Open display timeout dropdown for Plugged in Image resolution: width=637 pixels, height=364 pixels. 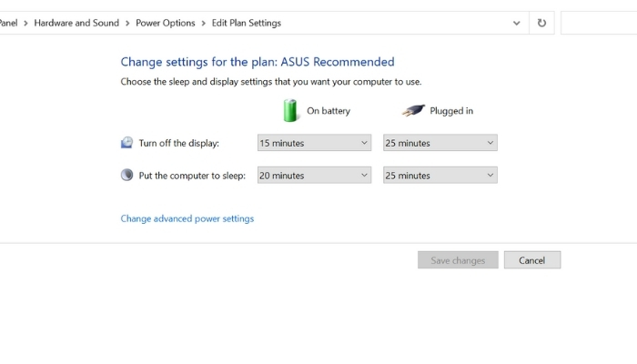[x=440, y=143]
